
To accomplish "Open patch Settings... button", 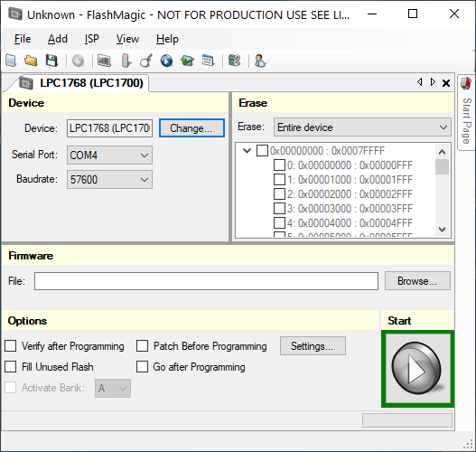I will [x=313, y=345].
